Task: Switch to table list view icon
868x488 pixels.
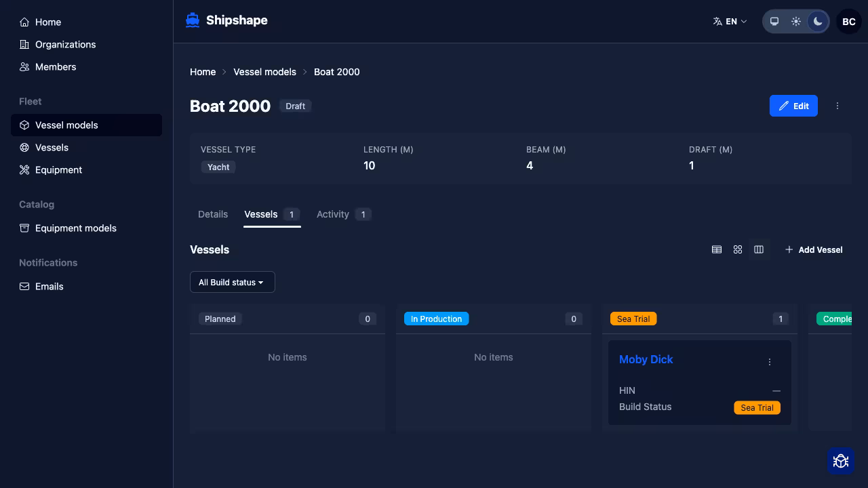Action: tap(716, 249)
